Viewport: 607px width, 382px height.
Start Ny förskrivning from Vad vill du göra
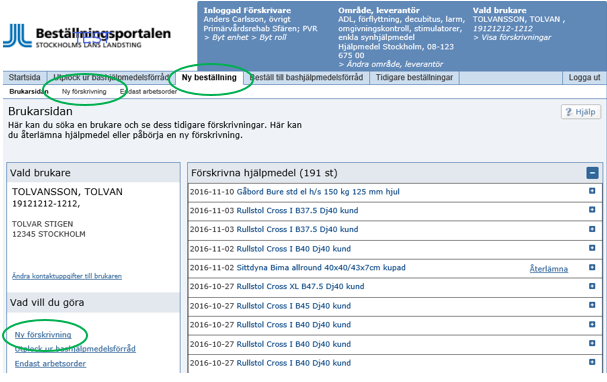[43, 335]
